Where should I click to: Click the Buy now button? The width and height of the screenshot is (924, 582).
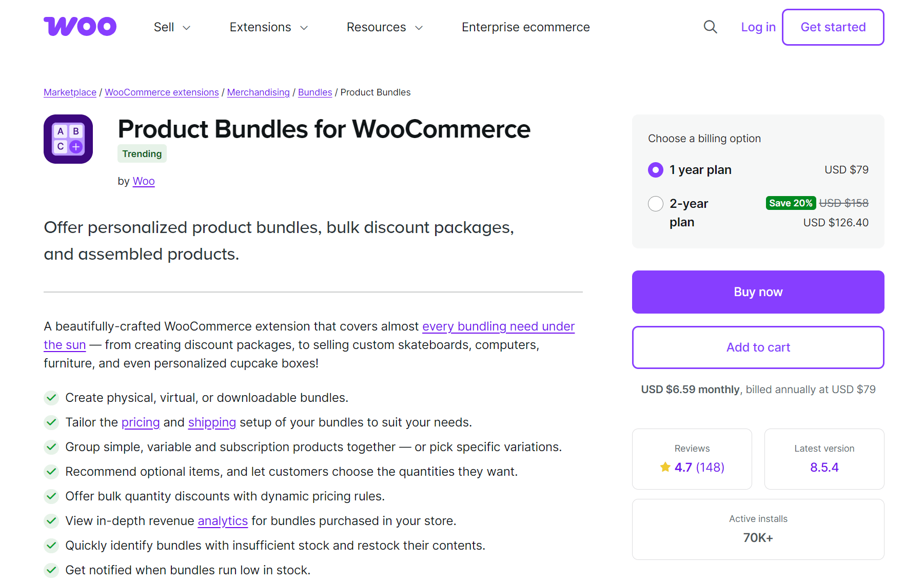pos(758,292)
